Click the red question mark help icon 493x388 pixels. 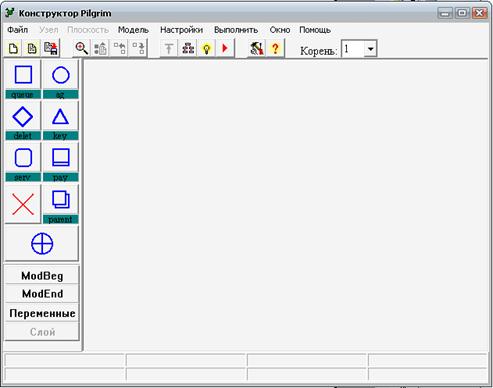tap(275, 49)
